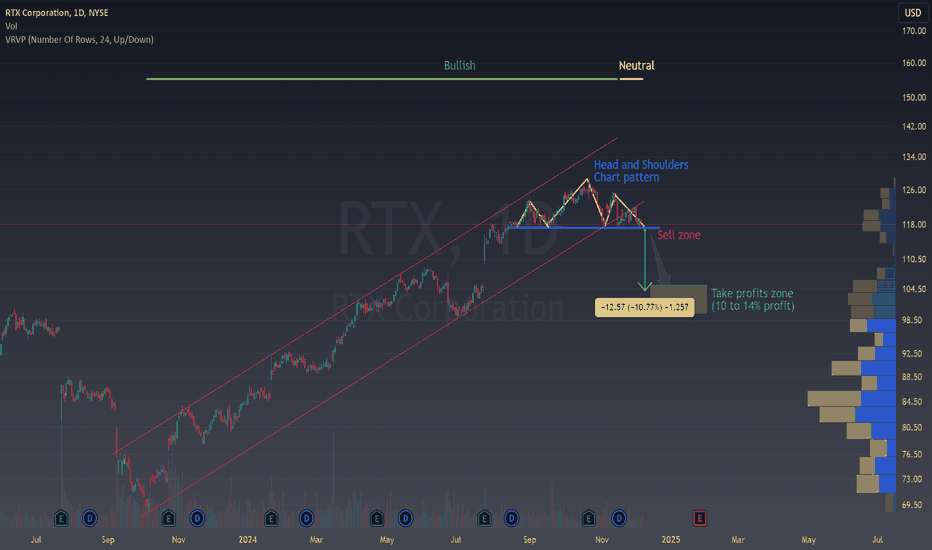Click the 150.00 price axis label
The width and height of the screenshot is (932, 550).
pos(914,97)
